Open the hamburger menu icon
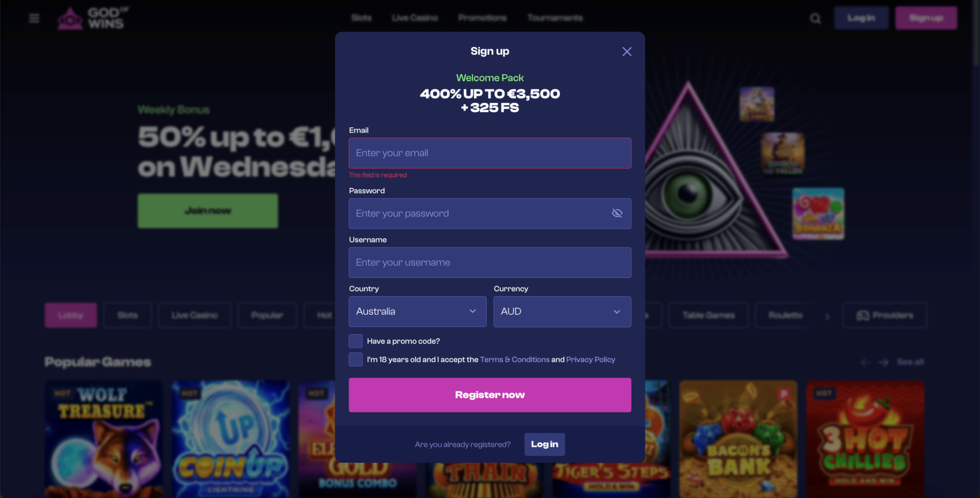This screenshot has height=498, width=980. coord(34,18)
